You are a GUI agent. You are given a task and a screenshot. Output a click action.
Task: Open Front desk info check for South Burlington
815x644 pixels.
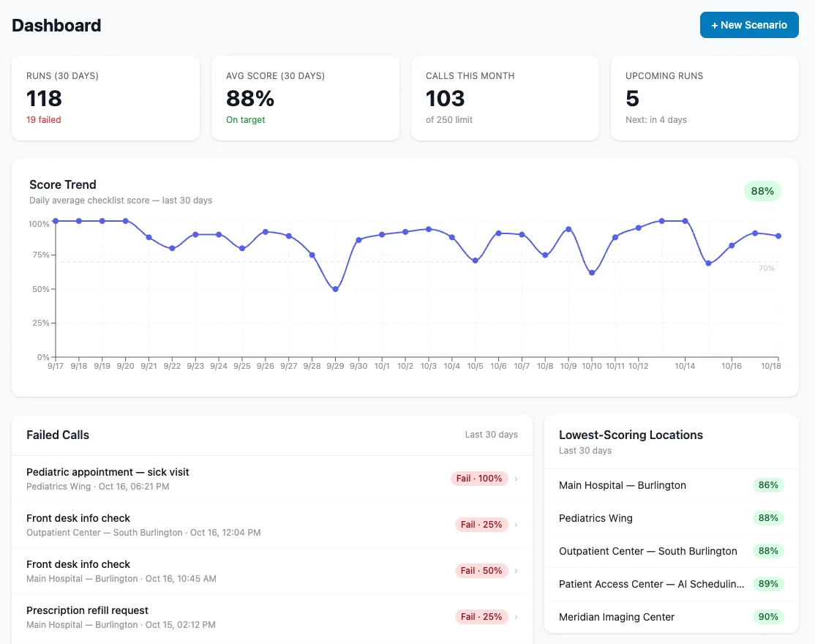pos(272,525)
